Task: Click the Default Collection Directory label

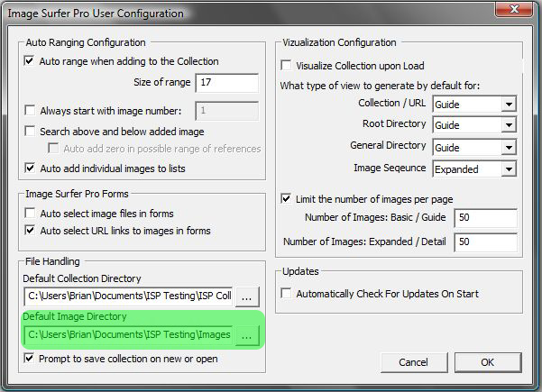Action: [82, 278]
